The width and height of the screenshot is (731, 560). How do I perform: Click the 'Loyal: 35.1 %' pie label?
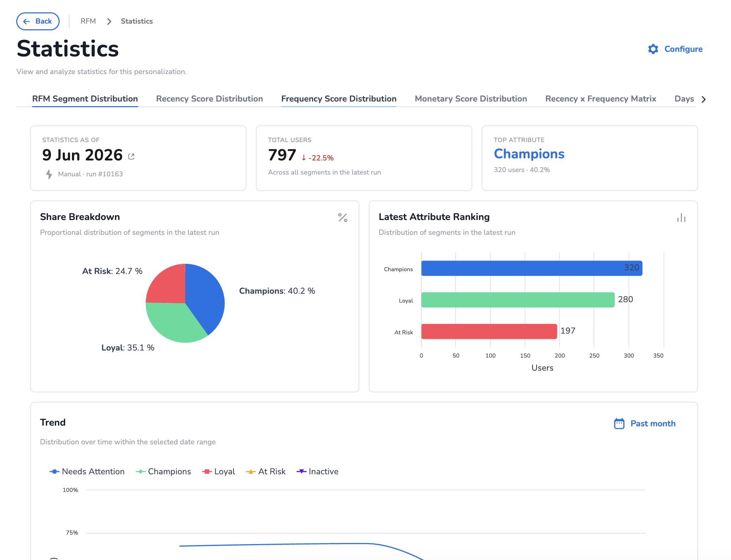[x=128, y=348]
